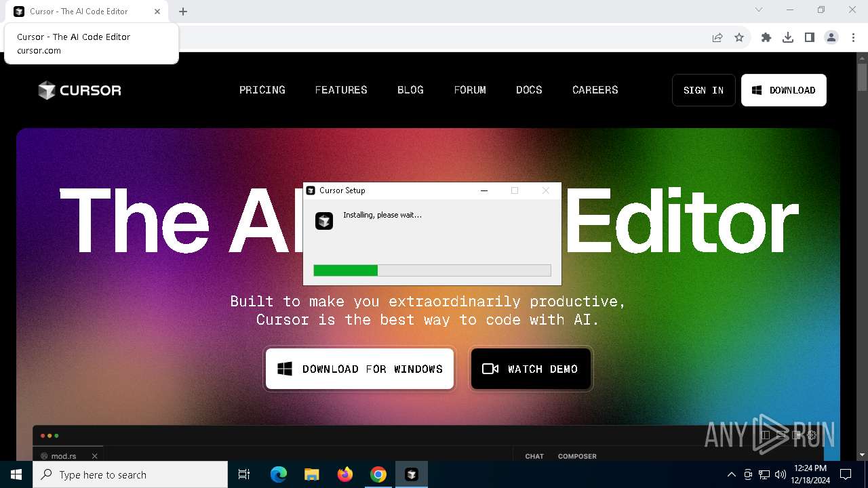Minimize the Cursor Setup dialog
Screen dimensions: 868x488
click(x=484, y=190)
